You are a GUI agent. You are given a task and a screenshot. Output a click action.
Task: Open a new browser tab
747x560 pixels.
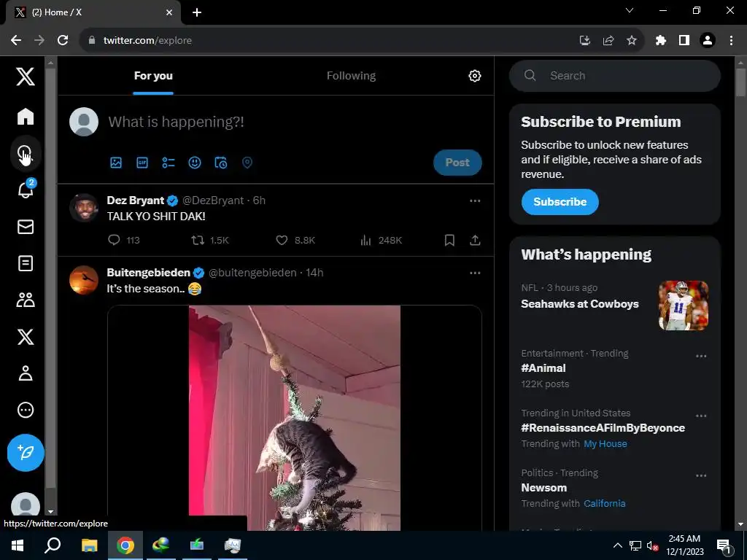(x=197, y=12)
